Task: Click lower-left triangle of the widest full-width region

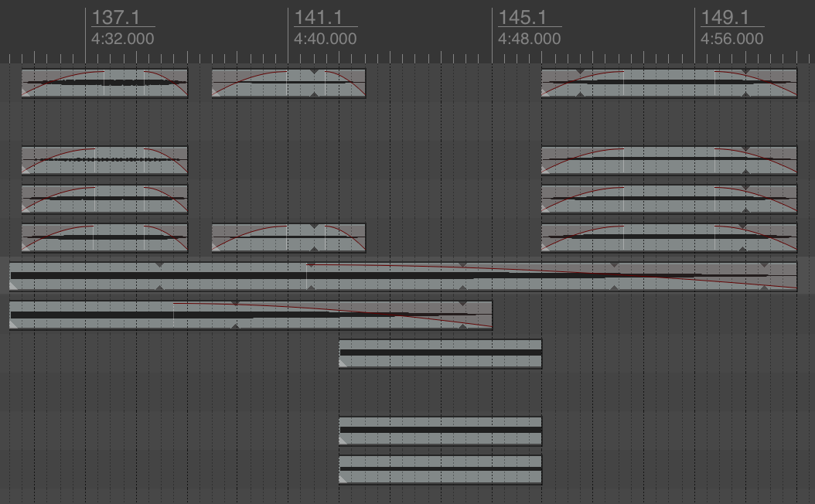Action: (14, 286)
